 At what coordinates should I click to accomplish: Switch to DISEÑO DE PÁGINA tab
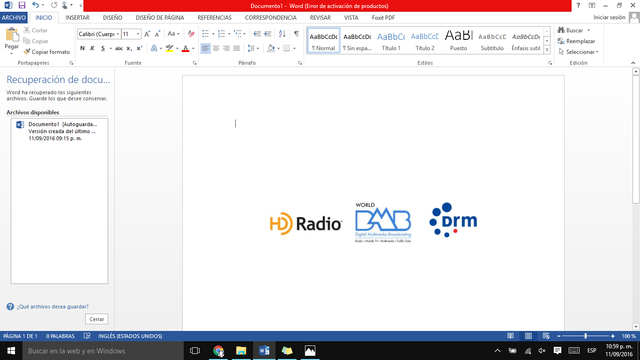tap(160, 18)
